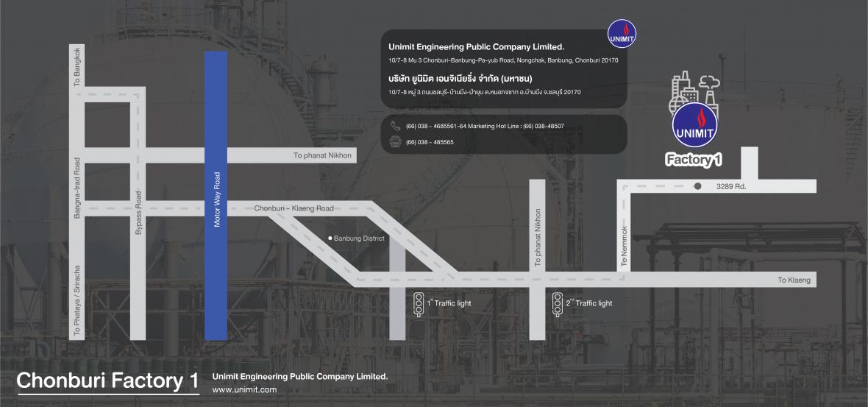Click the blue Motor Way Road bar
This screenshot has width=868, height=407.
[216, 196]
